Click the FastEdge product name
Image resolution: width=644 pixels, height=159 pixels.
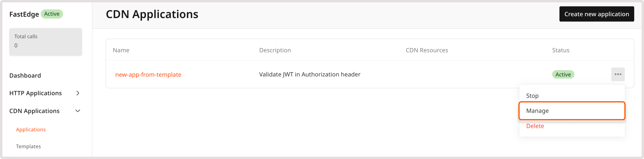(24, 14)
